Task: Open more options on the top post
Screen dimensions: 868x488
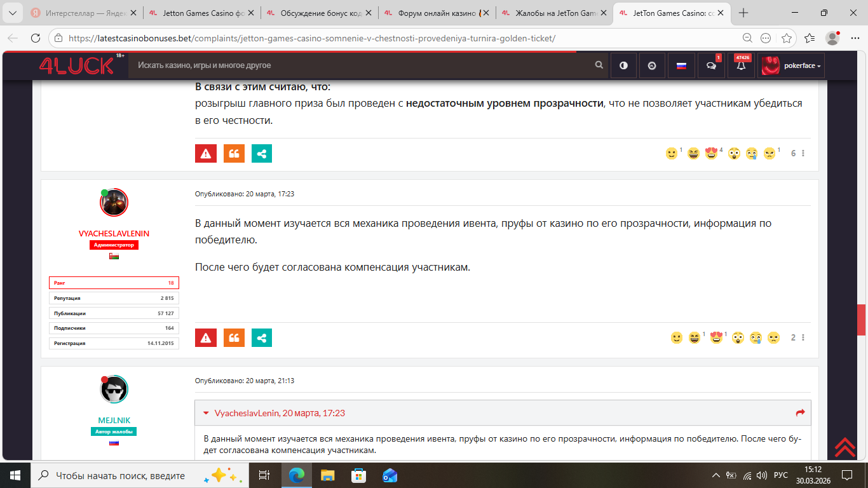Action: pyautogui.click(x=803, y=154)
